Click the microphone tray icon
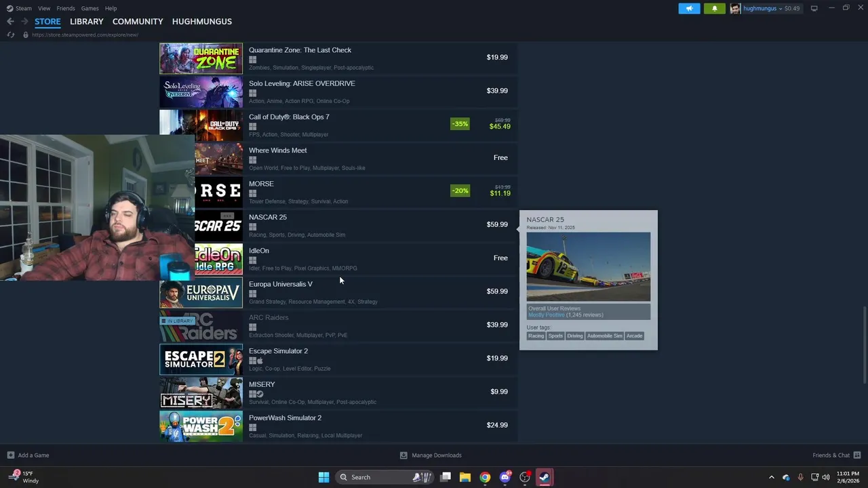 pos(801,477)
